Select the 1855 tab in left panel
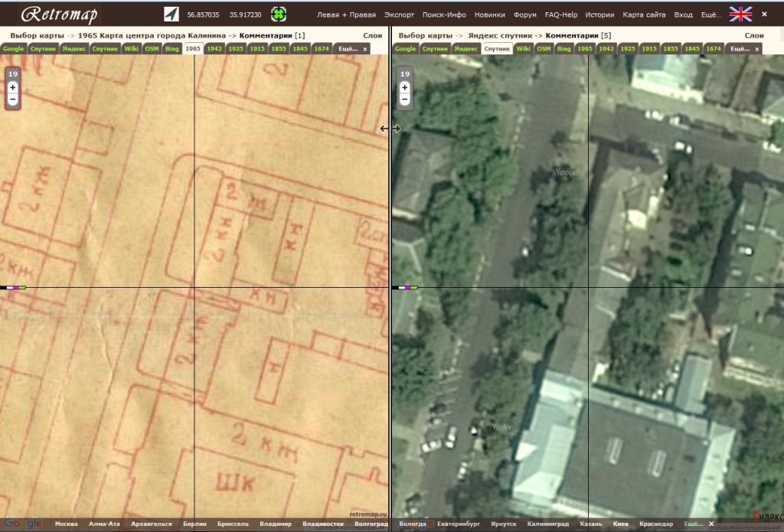The width and height of the screenshot is (784, 532). (x=279, y=49)
